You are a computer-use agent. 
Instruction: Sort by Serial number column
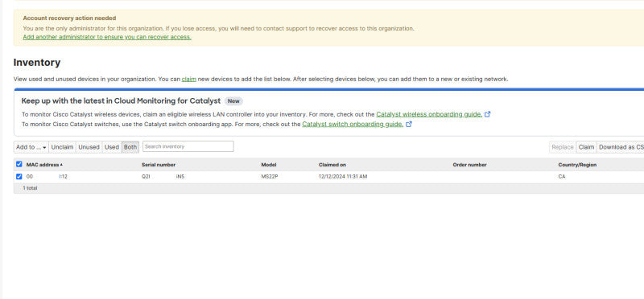tap(159, 165)
